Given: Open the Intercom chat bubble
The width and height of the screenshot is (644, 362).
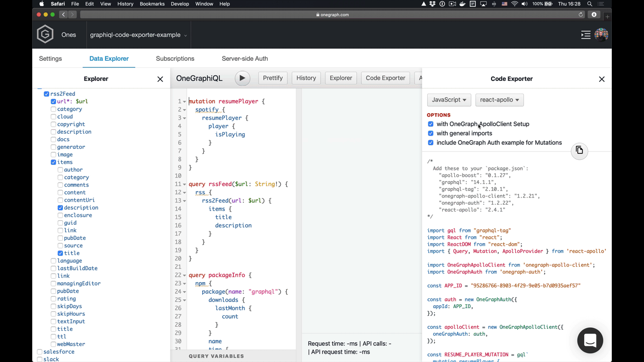Looking at the screenshot, I should tap(590, 340).
